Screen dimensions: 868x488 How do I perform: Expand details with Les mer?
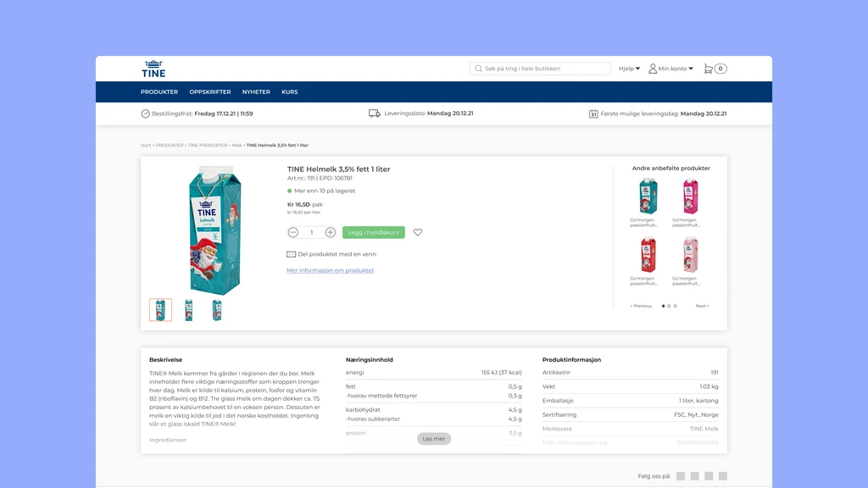[434, 439]
